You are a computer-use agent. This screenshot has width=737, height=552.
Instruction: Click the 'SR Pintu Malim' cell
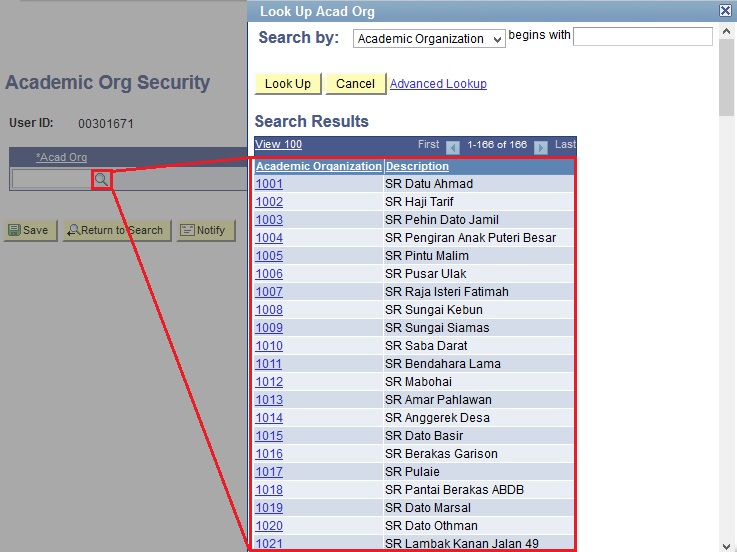[478, 256]
